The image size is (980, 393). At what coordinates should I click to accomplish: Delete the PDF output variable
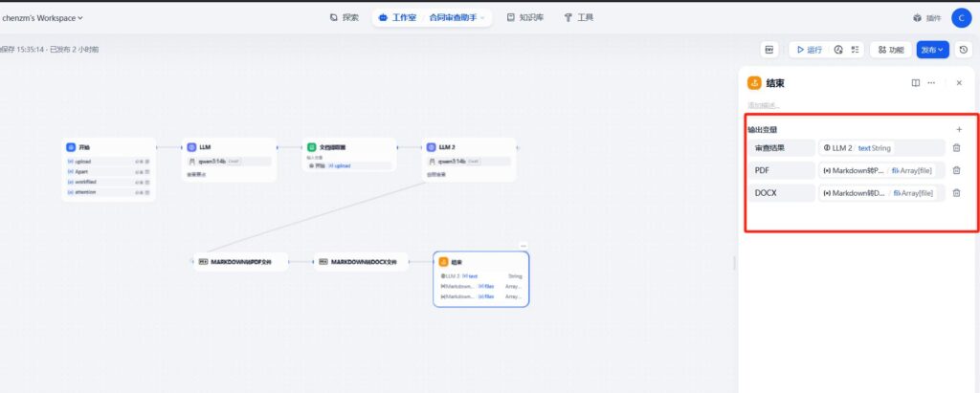tap(956, 170)
